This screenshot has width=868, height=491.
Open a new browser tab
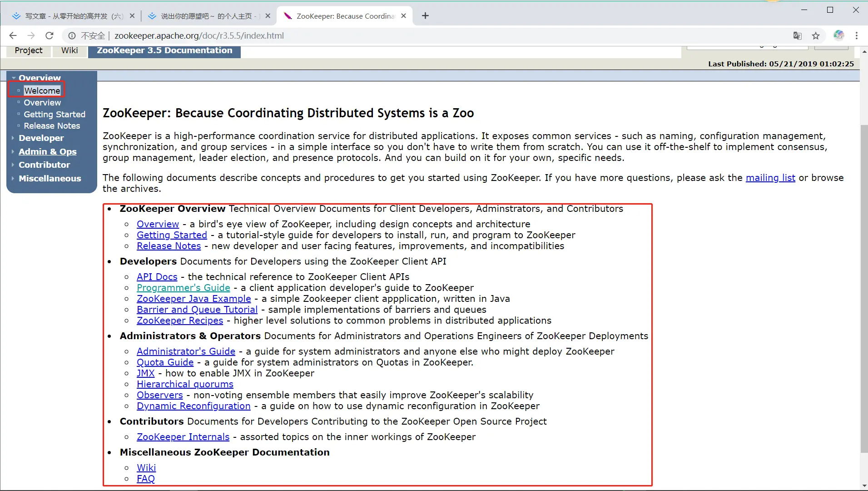425,16
